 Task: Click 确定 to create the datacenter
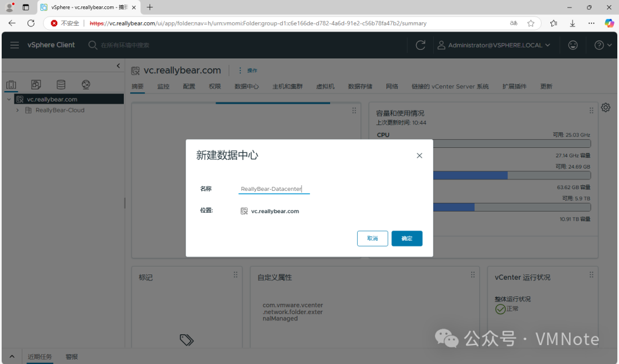click(407, 238)
